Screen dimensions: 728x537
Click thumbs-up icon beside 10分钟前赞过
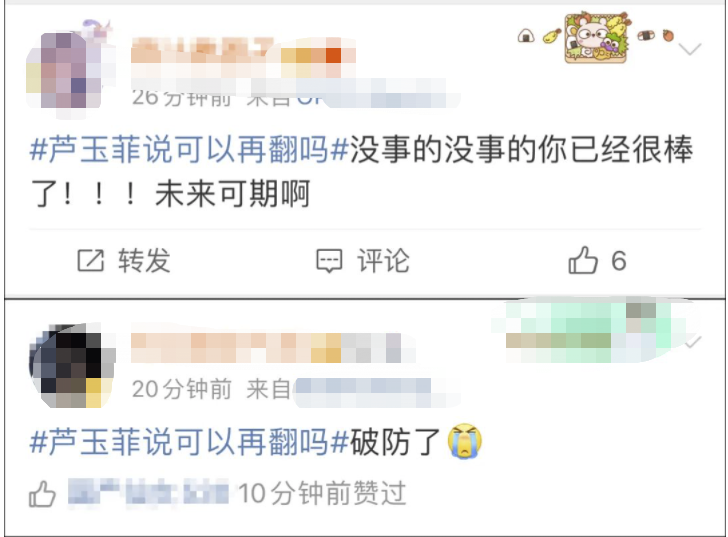tap(42, 493)
